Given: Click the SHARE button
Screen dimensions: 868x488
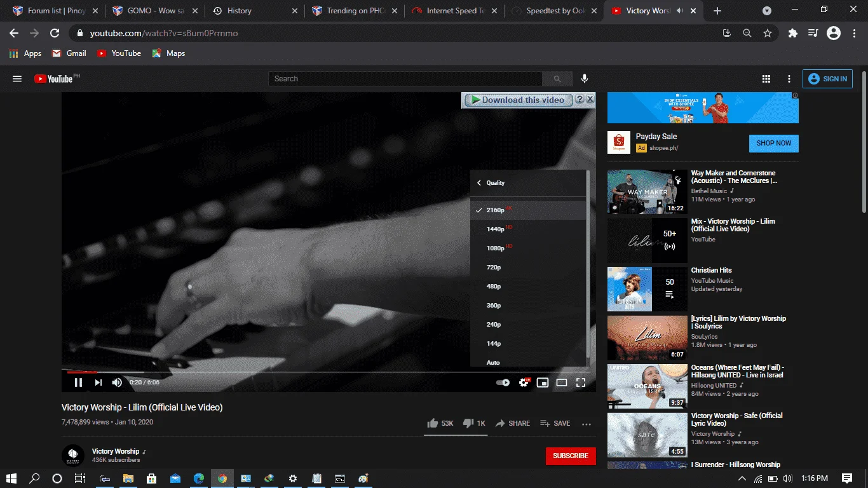Looking at the screenshot, I should 513,423.
